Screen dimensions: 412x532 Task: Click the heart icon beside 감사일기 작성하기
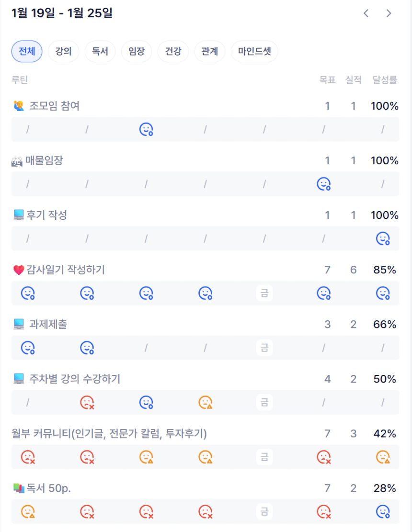click(19, 270)
